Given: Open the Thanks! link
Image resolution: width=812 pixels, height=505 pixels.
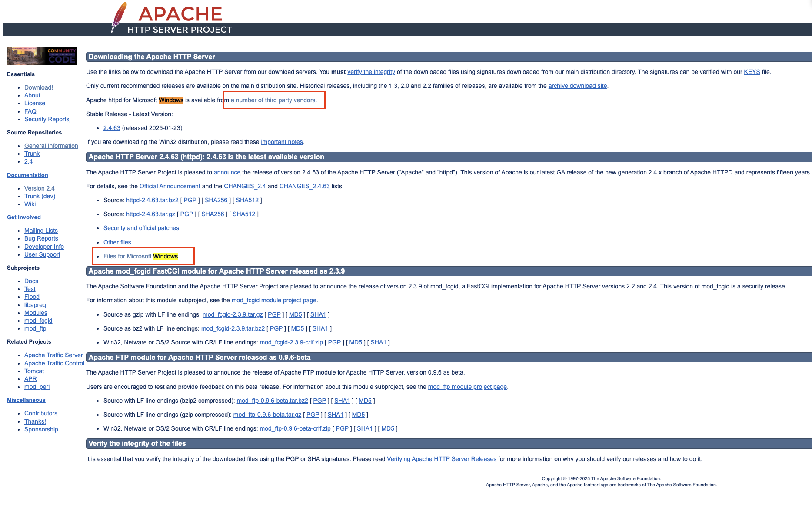Looking at the screenshot, I should coord(35,421).
